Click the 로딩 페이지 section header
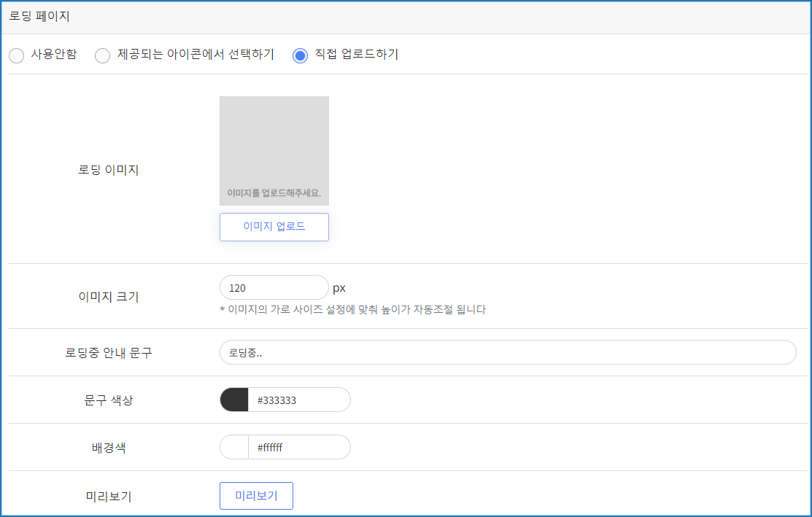 [39, 16]
